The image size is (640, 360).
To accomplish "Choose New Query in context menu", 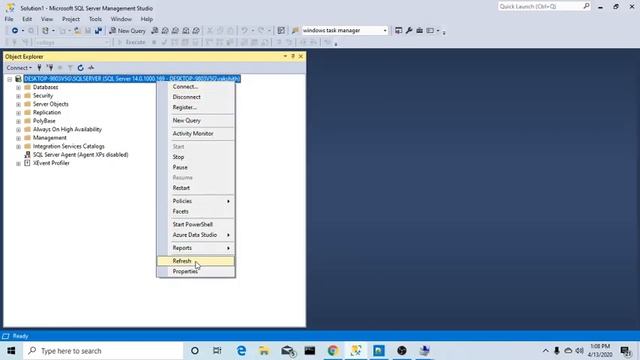I will (x=196, y=120).
